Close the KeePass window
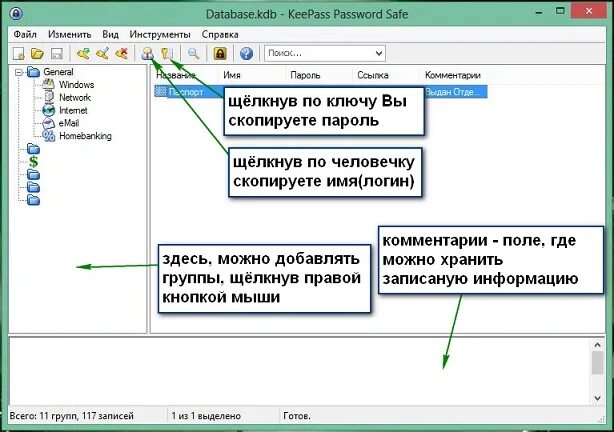Image resolution: width=614 pixels, height=432 pixels. [589, 11]
